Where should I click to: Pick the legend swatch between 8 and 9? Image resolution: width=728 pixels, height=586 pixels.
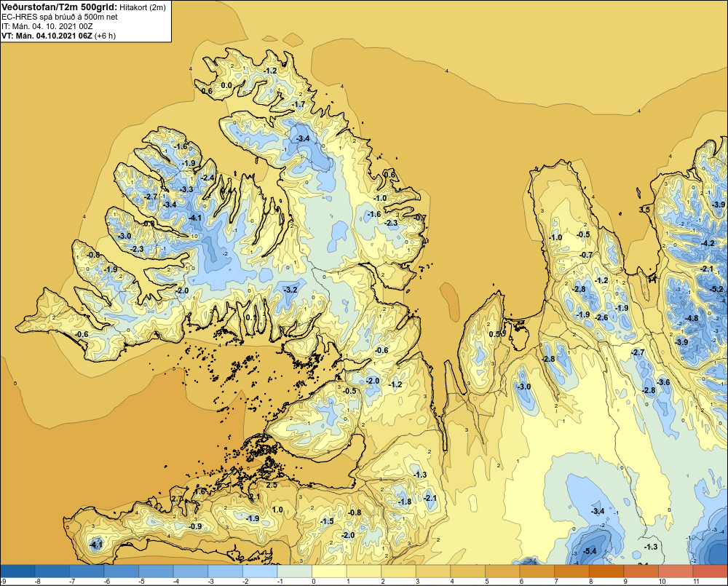tap(607, 571)
